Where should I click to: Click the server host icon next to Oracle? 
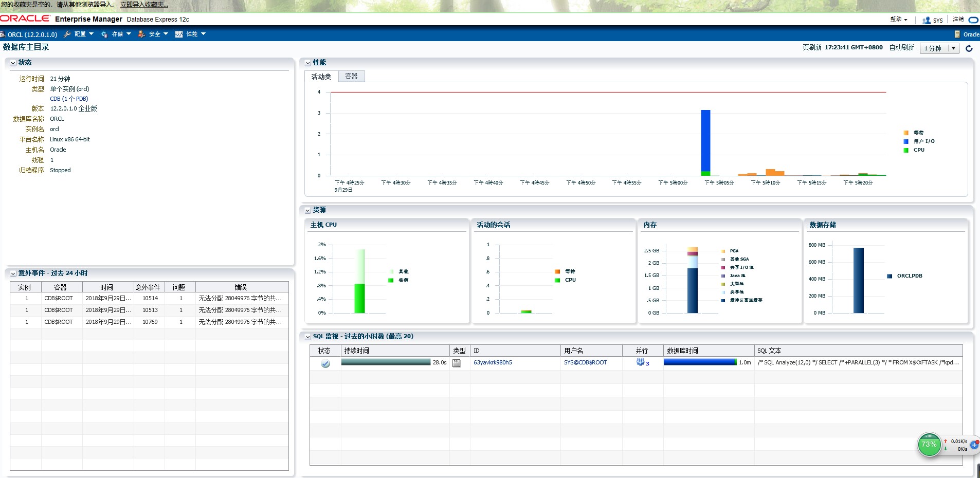click(x=957, y=34)
